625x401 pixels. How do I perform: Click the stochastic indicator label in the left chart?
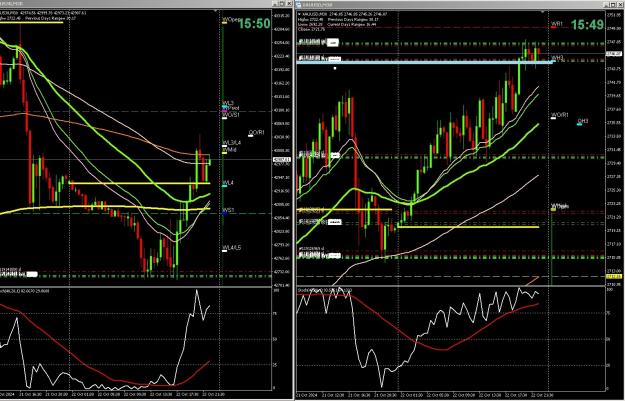click(x=25, y=291)
